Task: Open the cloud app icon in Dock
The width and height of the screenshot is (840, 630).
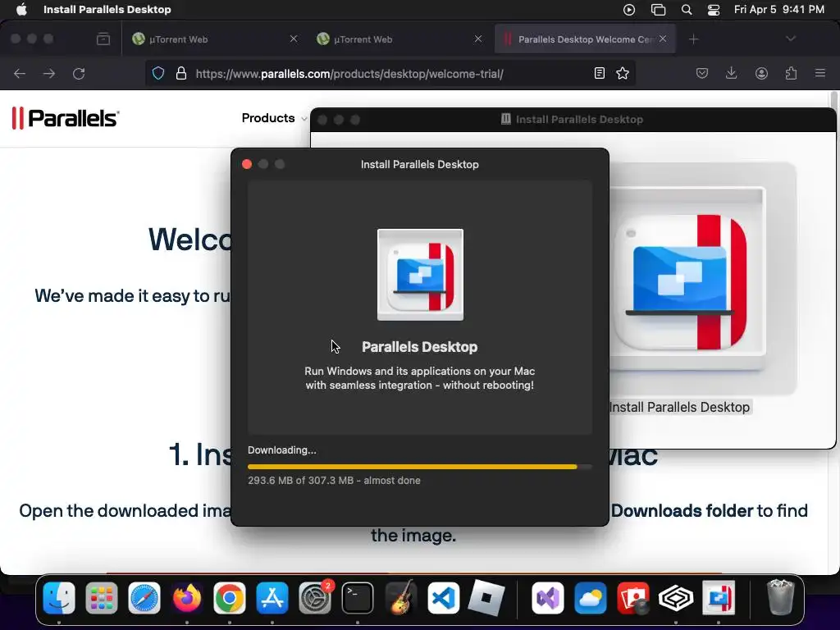Action: (x=591, y=598)
